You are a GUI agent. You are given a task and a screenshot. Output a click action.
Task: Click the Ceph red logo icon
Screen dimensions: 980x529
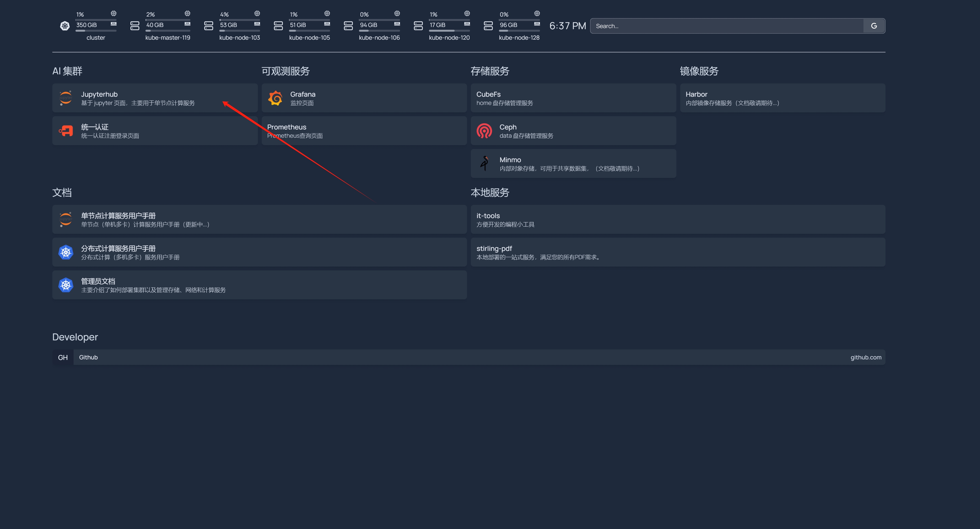pyautogui.click(x=484, y=131)
